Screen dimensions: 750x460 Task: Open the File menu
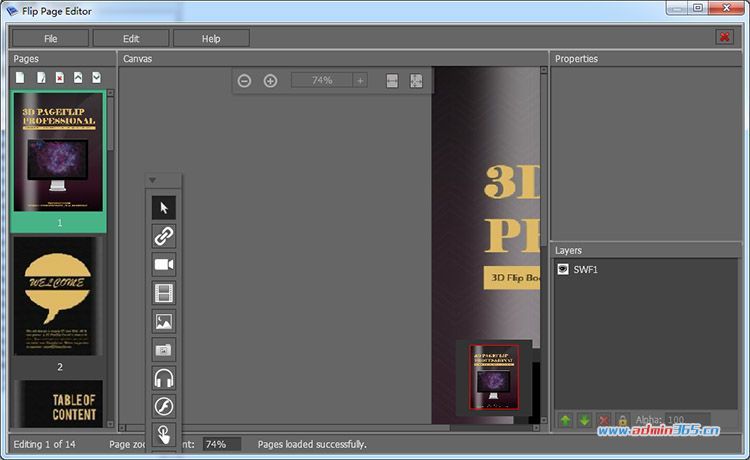pyautogui.click(x=50, y=38)
